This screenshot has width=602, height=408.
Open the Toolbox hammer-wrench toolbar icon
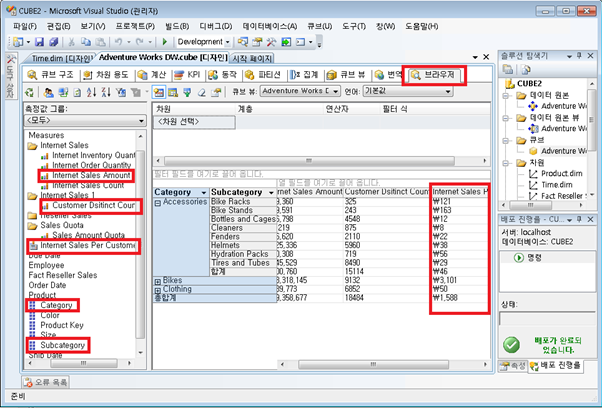(271, 42)
